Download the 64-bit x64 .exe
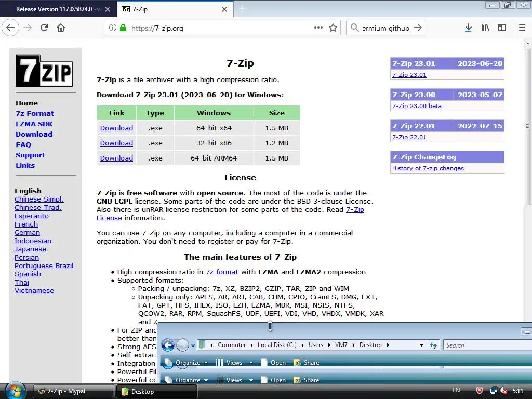Image resolution: width=532 pixels, height=399 pixels. pos(116,128)
